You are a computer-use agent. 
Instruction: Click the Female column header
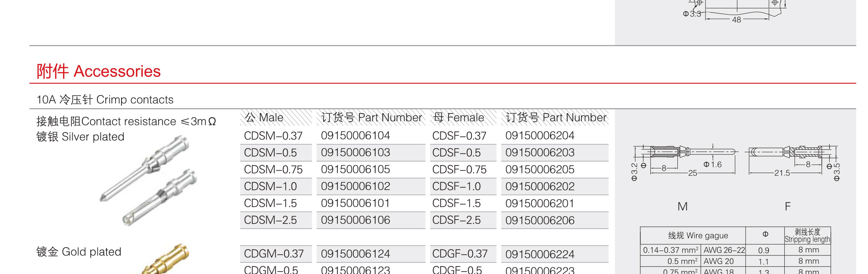(458, 117)
